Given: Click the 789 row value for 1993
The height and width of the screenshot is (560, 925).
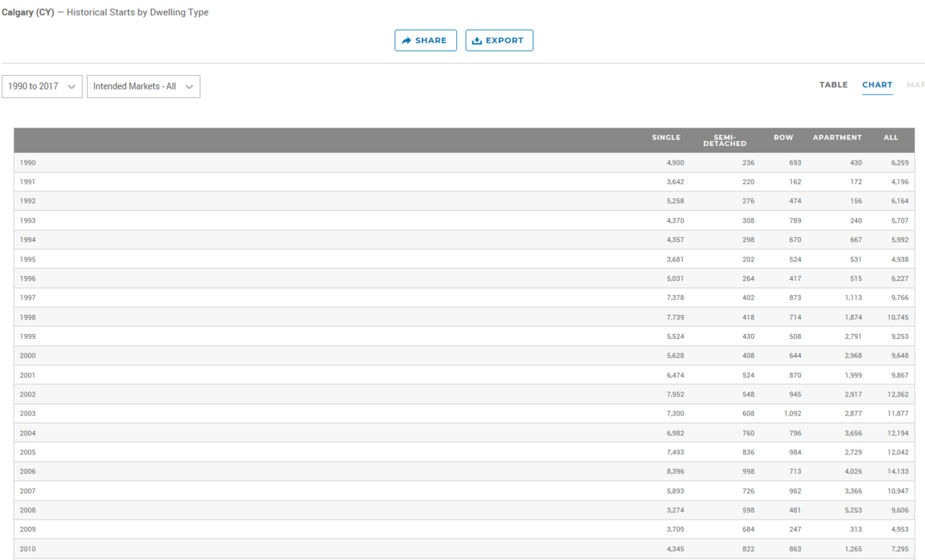Looking at the screenshot, I should tap(796, 220).
